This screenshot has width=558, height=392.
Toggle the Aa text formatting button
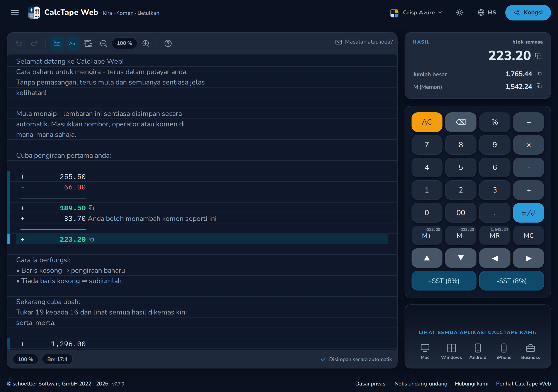72,43
